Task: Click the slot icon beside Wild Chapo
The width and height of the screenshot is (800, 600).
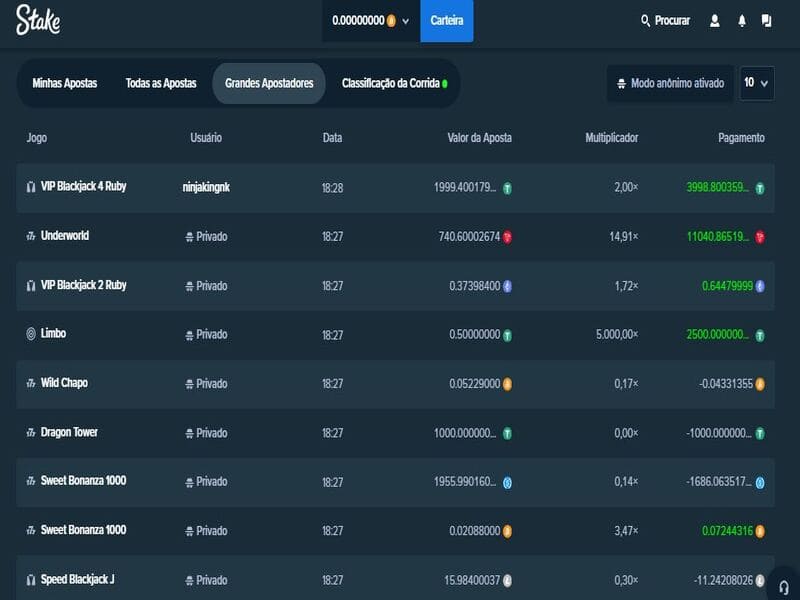Action: (31, 383)
